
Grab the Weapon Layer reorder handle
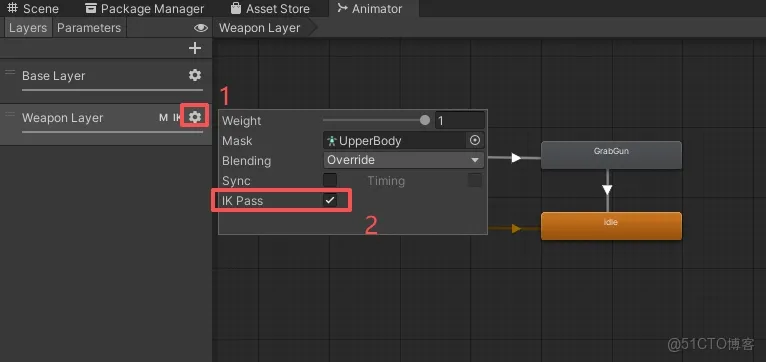pos(10,114)
